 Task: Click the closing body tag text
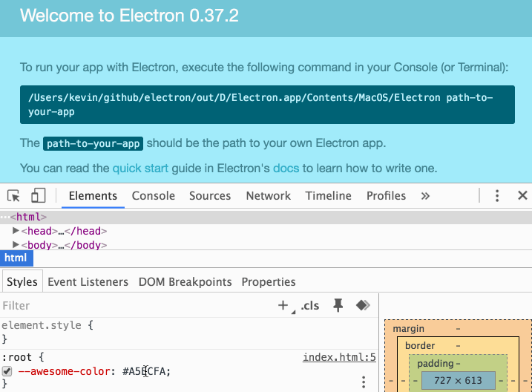pos(86,245)
